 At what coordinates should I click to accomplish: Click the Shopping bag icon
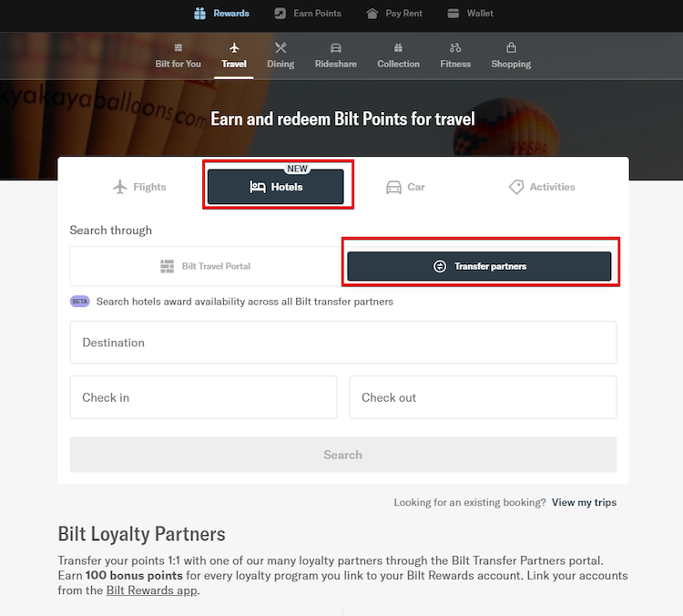pos(512,47)
